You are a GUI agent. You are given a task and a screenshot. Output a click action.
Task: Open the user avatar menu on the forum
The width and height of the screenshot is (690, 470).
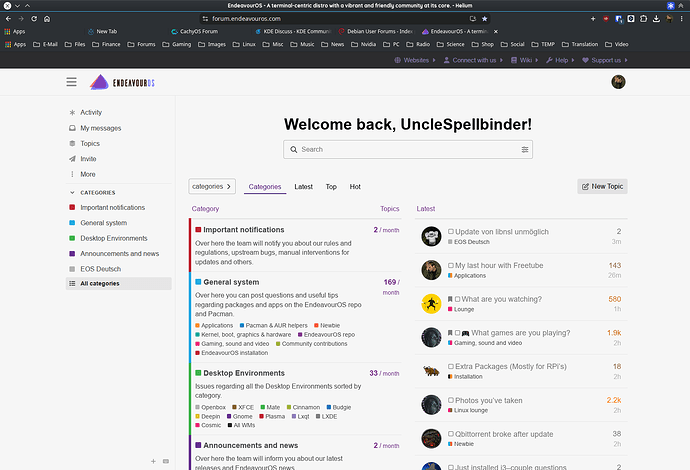click(618, 82)
